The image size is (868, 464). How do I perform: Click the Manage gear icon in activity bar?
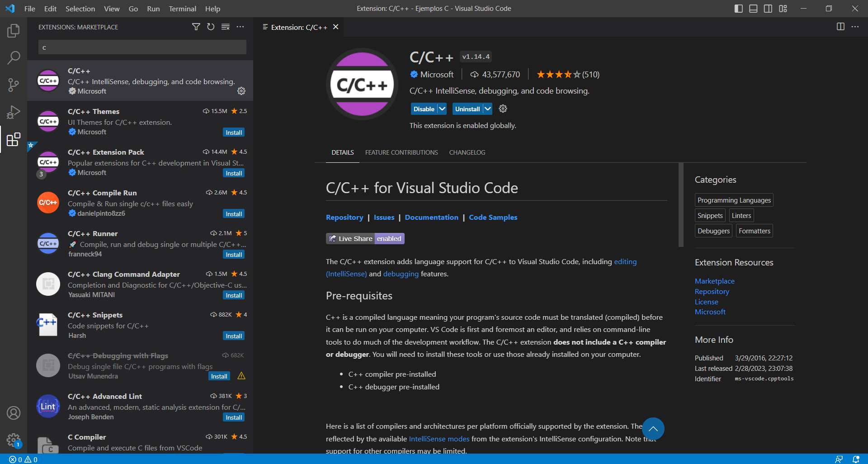[x=14, y=441]
